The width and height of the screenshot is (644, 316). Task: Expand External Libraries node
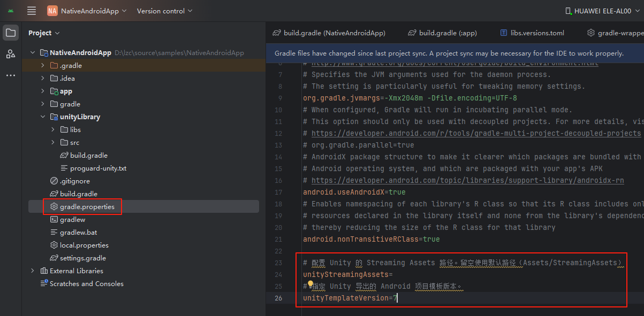tap(33, 271)
